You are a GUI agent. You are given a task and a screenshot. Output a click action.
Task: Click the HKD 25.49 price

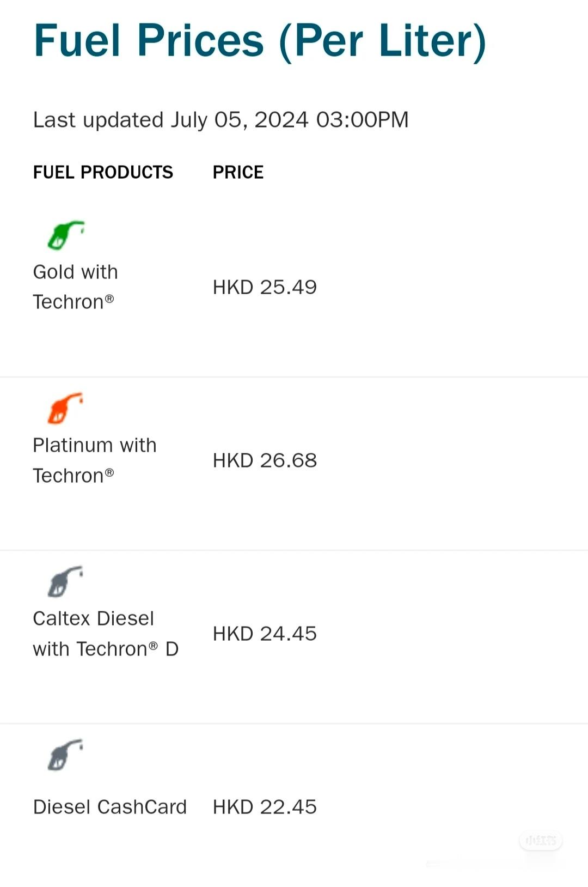coord(265,287)
